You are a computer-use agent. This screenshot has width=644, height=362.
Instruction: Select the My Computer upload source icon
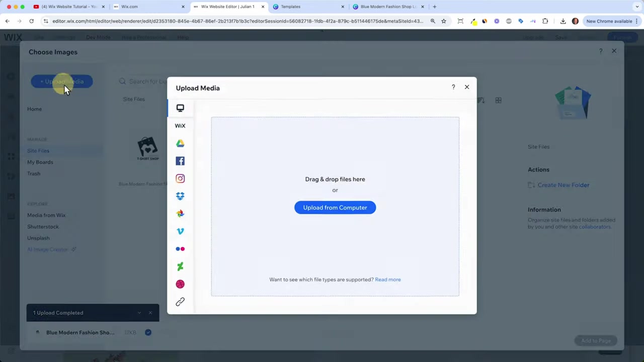(x=180, y=108)
